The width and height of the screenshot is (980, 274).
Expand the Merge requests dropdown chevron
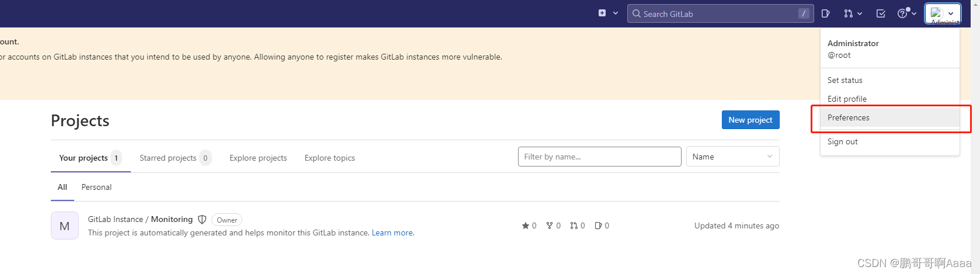click(860, 13)
